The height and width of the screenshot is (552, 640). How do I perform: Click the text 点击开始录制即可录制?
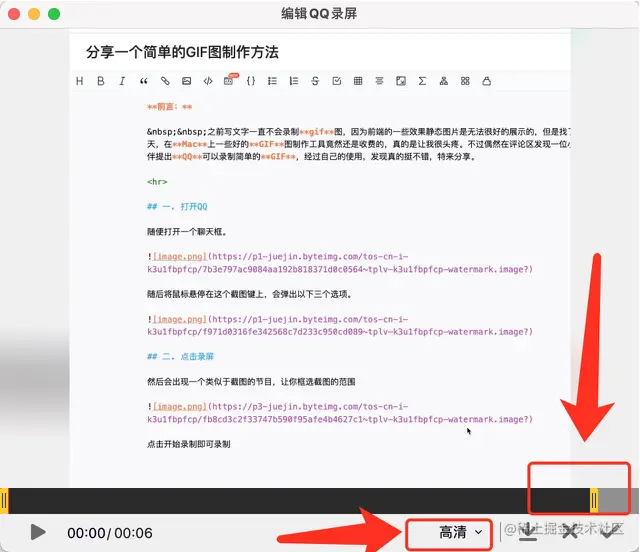click(x=189, y=444)
